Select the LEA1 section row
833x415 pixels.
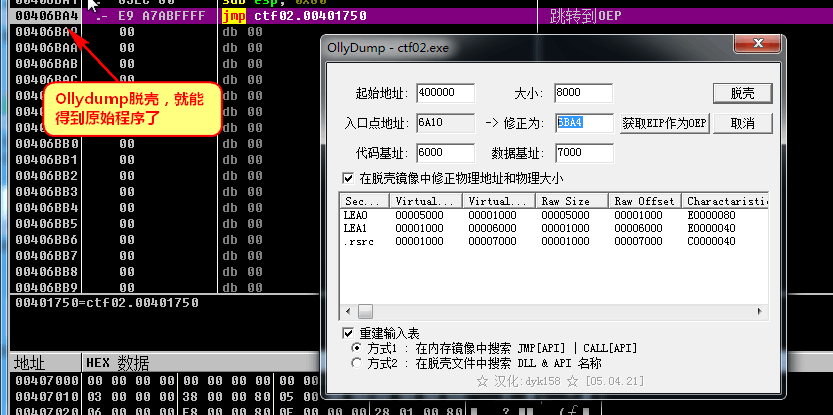pyautogui.click(x=554, y=228)
